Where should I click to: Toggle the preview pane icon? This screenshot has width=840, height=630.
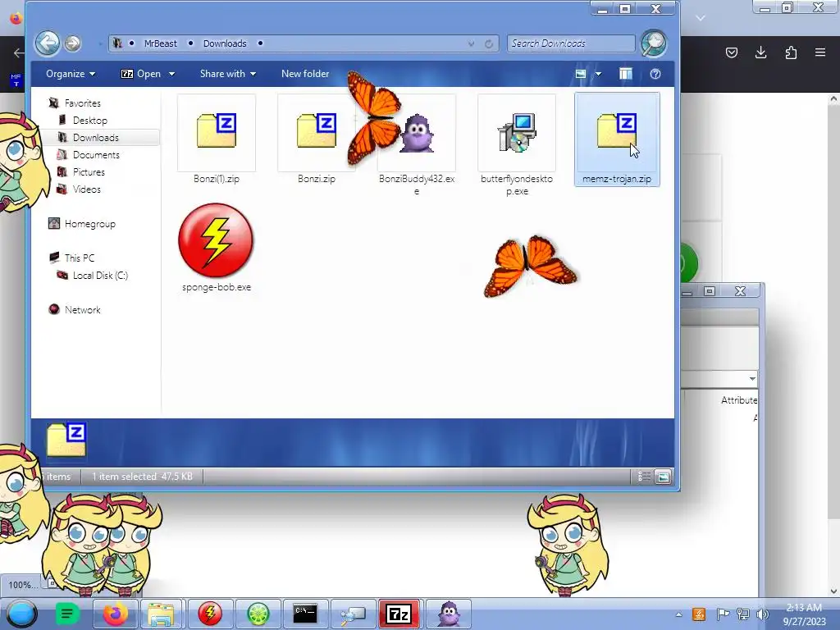tap(625, 74)
